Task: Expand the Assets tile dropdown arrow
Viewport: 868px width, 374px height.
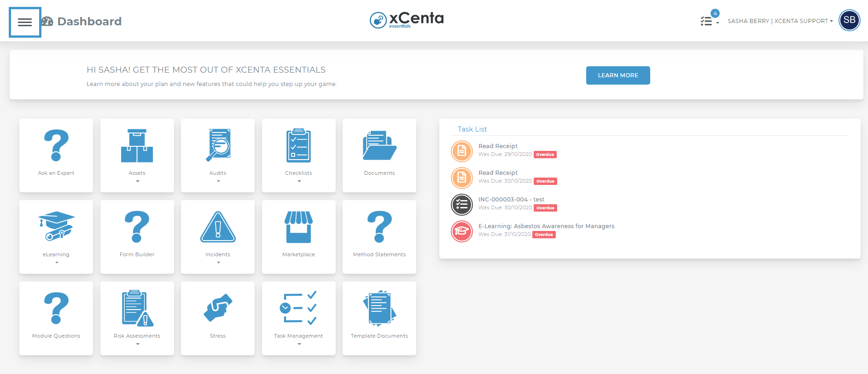Action: [137, 181]
